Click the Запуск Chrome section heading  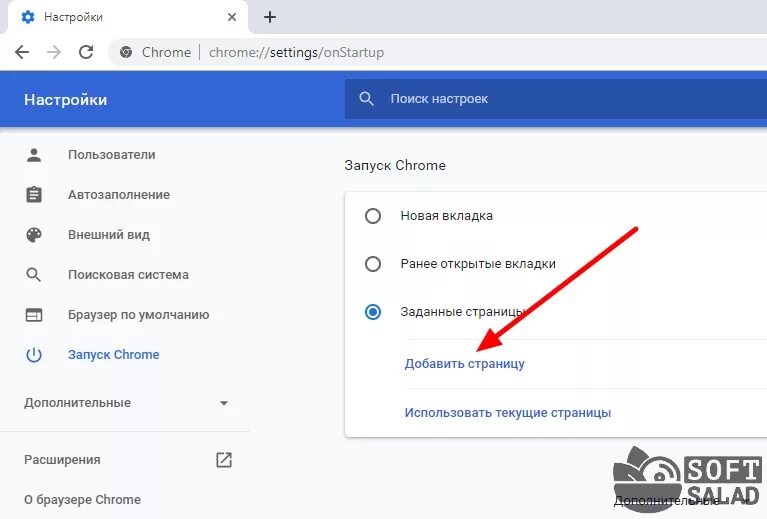pyautogui.click(x=395, y=165)
